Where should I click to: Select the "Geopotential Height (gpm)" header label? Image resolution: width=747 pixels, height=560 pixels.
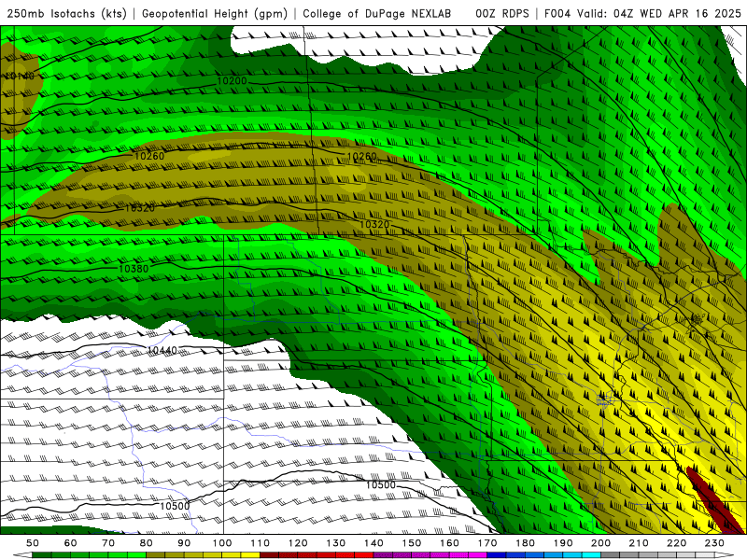point(215,13)
